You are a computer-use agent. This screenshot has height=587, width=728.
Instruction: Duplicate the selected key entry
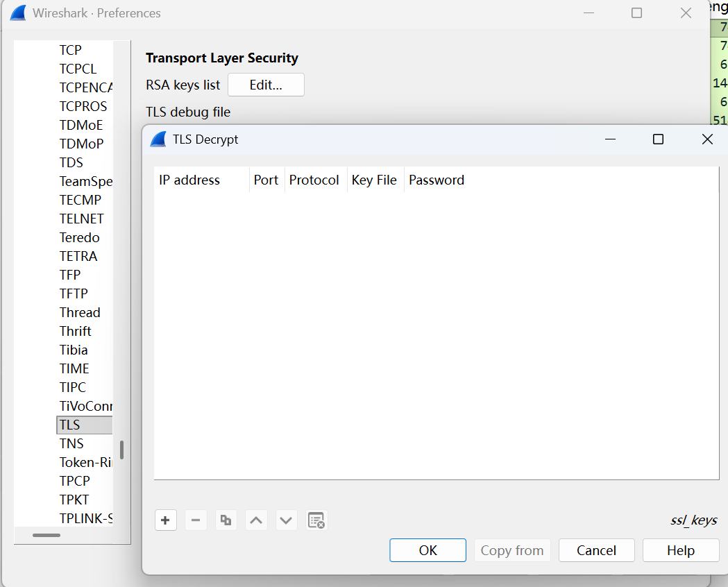click(226, 520)
